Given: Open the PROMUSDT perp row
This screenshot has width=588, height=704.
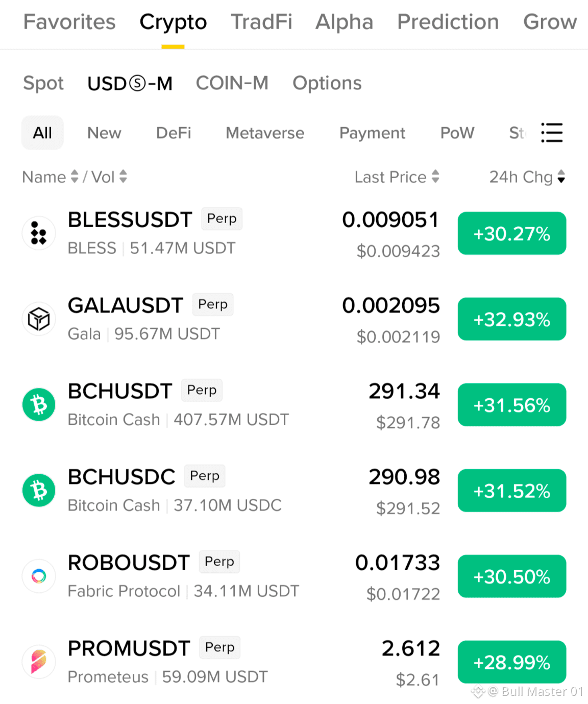Looking at the screenshot, I should coord(294,662).
